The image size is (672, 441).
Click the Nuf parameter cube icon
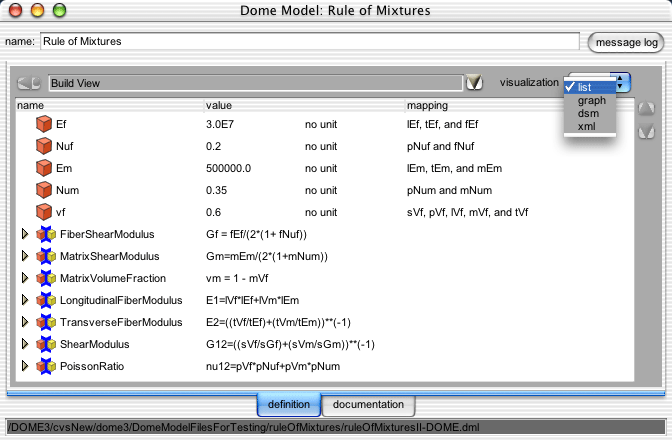click(x=44, y=146)
